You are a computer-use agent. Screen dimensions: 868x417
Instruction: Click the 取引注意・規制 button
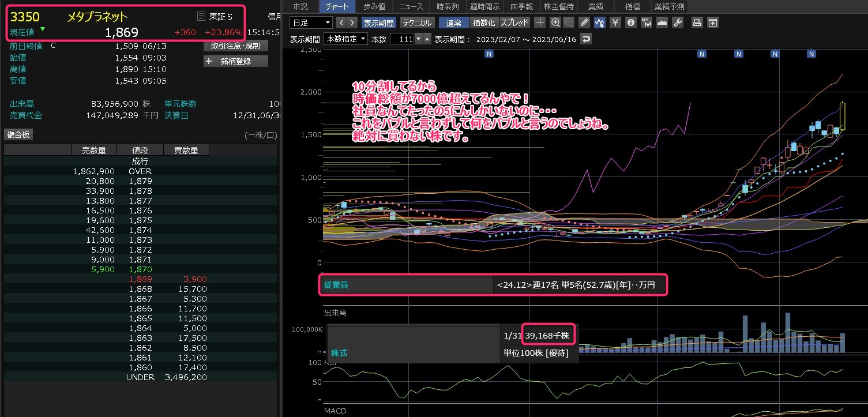235,46
